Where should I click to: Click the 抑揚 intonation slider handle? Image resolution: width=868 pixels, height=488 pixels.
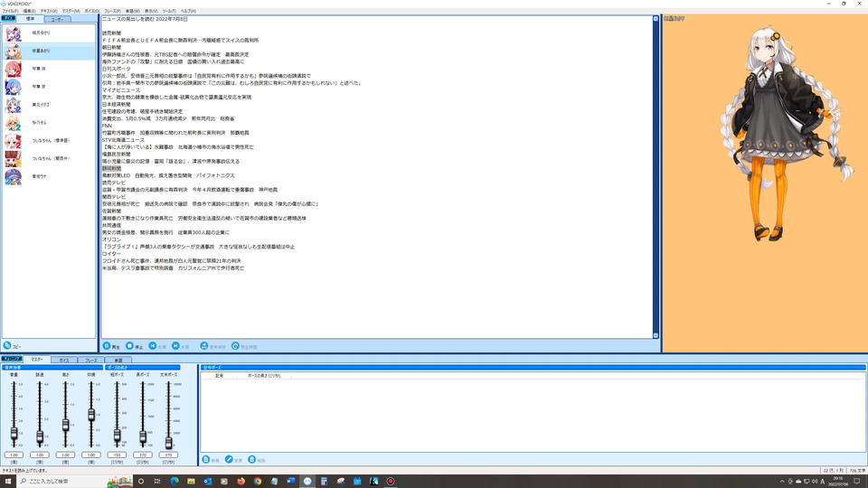[x=91, y=415]
